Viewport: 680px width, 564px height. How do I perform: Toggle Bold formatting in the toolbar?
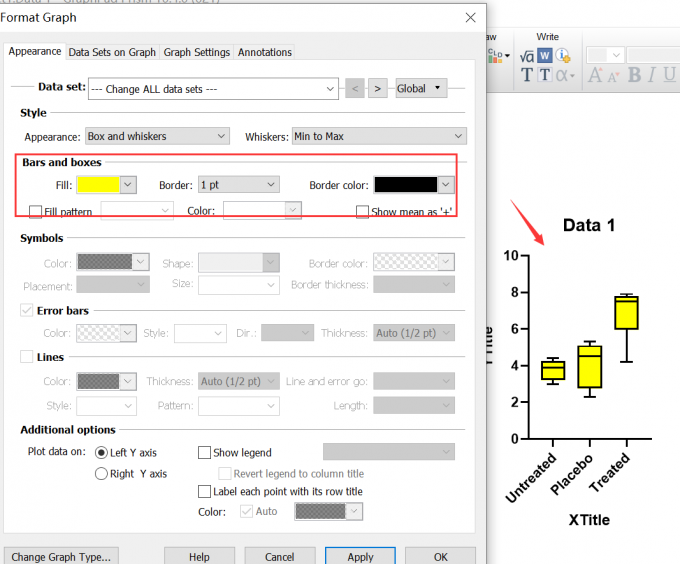point(634,75)
